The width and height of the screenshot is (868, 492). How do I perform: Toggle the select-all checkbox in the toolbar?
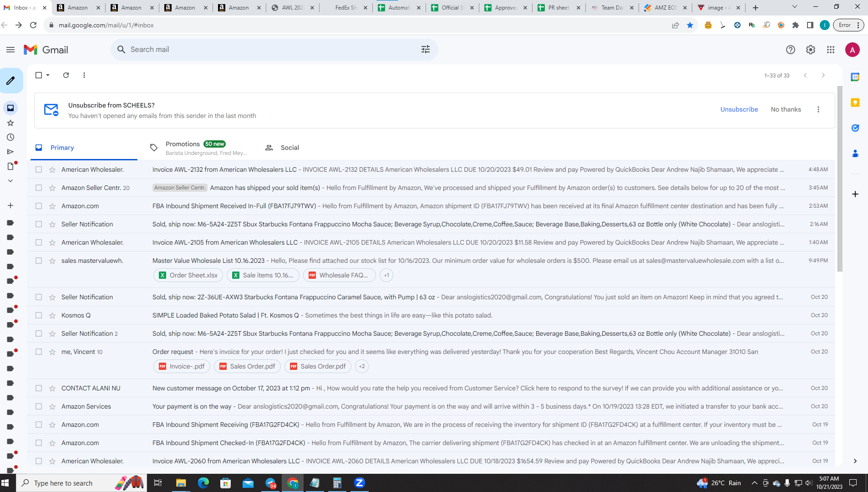point(39,75)
